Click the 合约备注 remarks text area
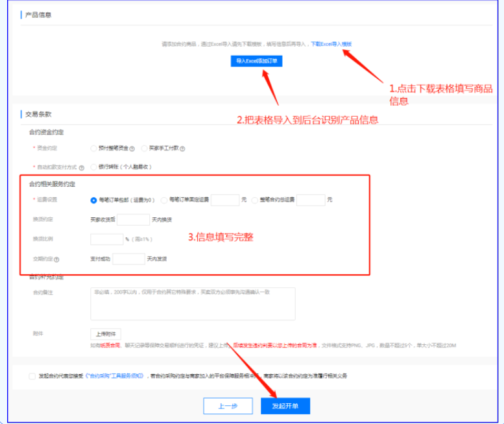The width and height of the screenshot is (504, 424). tap(193, 303)
